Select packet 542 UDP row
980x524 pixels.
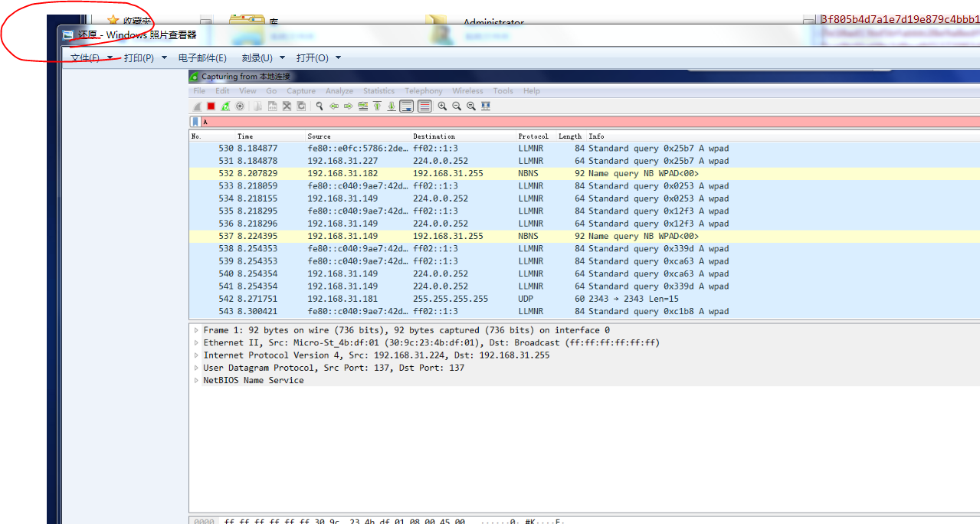point(460,299)
